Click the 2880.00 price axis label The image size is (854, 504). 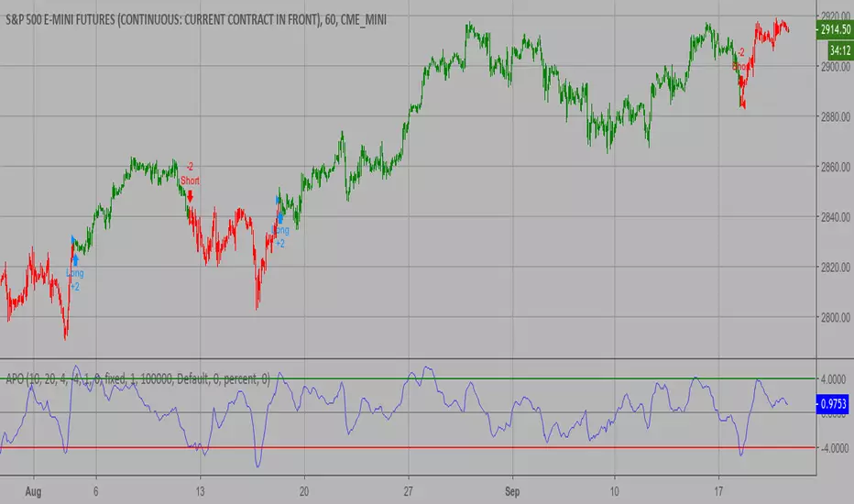point(835,116)
